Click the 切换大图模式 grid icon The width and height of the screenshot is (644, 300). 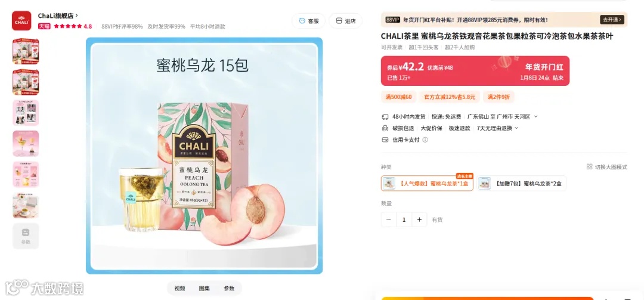589,167
